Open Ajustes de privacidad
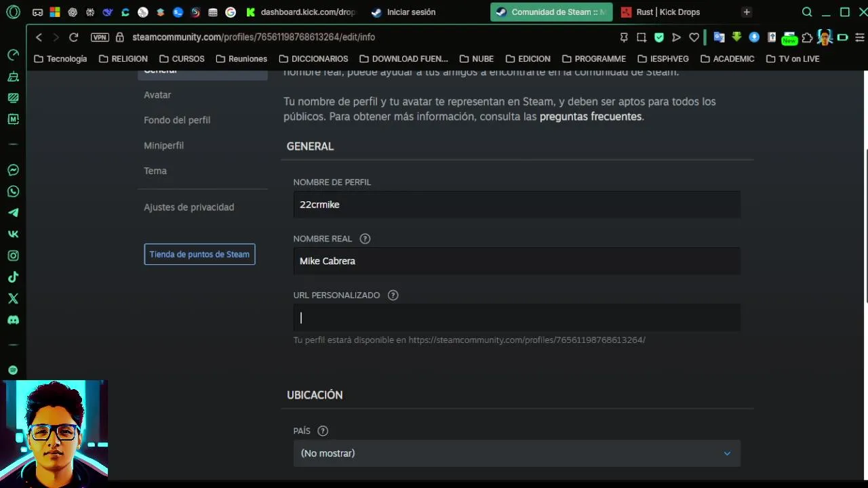This screenshot has width=868, height=488. pyautogui.click(x=189, y=207)
